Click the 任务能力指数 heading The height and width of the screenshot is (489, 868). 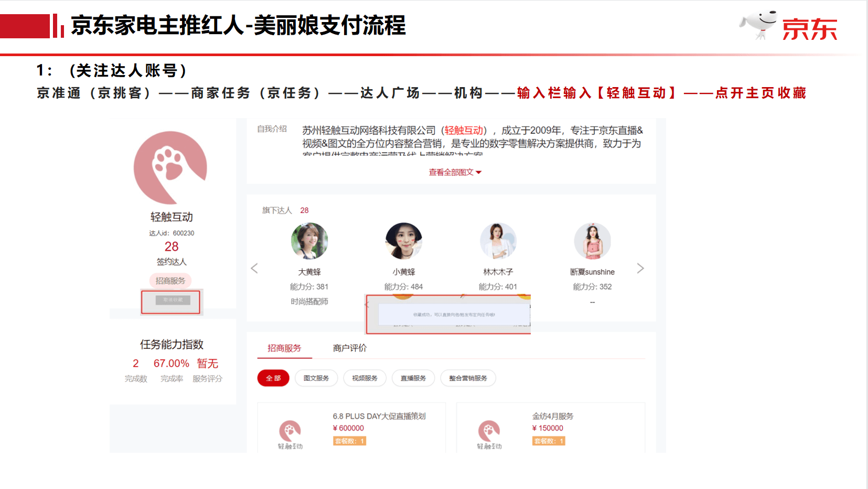[172, 344]
